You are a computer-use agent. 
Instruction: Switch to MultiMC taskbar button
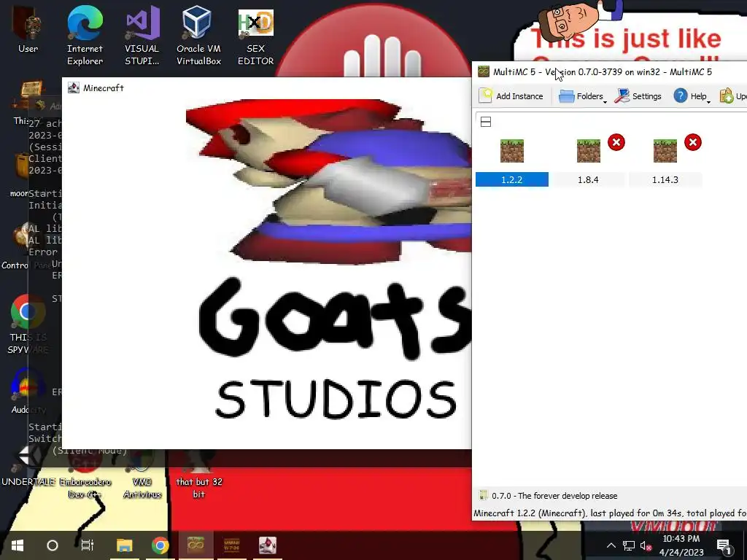pyautogui.click(x=196, y=545)
